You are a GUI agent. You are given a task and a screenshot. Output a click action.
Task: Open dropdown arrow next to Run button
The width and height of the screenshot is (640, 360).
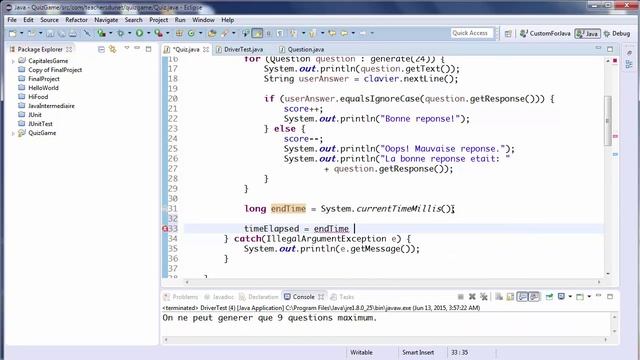pos(148,33)
